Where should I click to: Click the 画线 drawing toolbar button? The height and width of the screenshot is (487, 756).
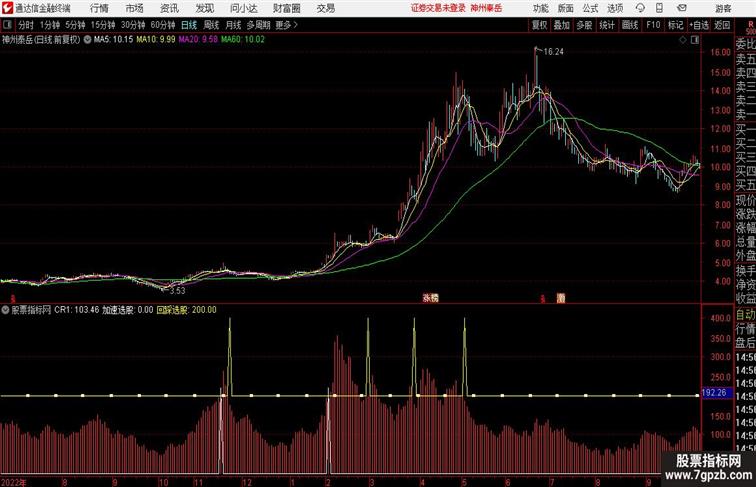630,25
